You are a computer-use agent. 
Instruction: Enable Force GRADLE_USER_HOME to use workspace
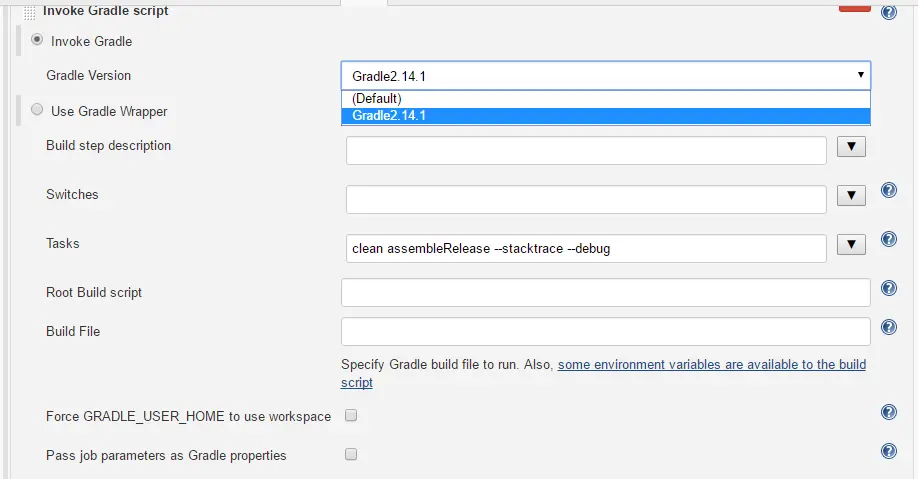tap(351, 415)
